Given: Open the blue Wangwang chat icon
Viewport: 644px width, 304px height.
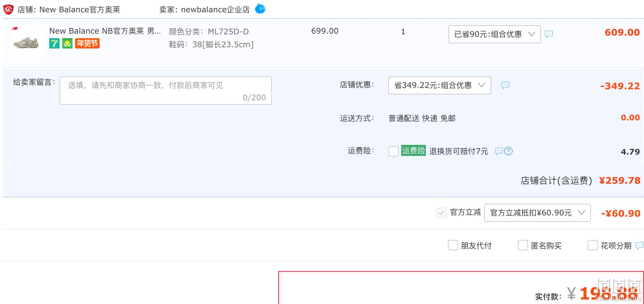Looking at the screenshot, I should pos(260,8).
